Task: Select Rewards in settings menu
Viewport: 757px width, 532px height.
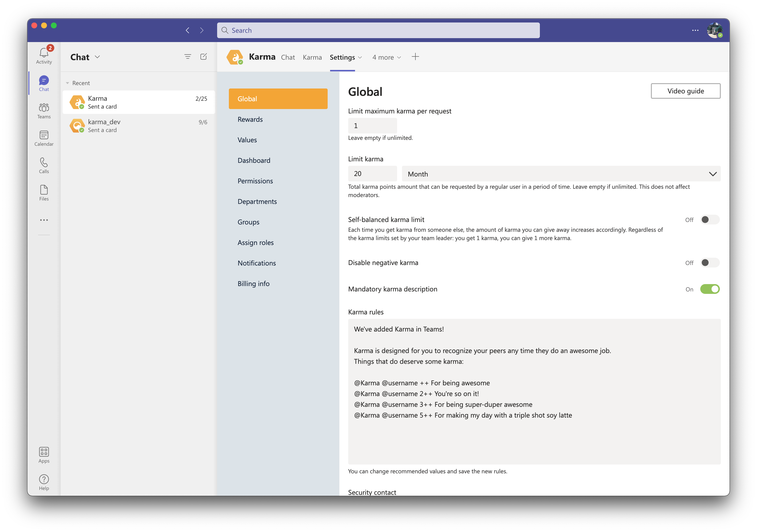Action: pos(250,119)
